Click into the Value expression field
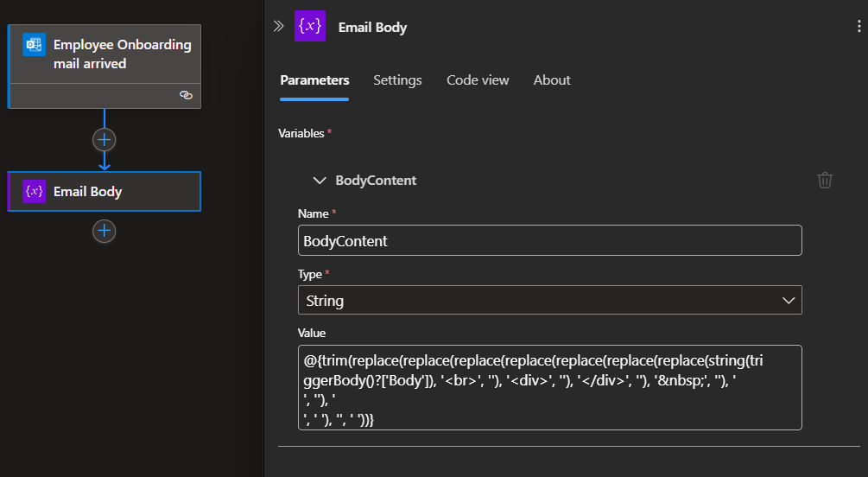Screen dimensions: 868x477 pyautogui.click(x=549, y=387)
